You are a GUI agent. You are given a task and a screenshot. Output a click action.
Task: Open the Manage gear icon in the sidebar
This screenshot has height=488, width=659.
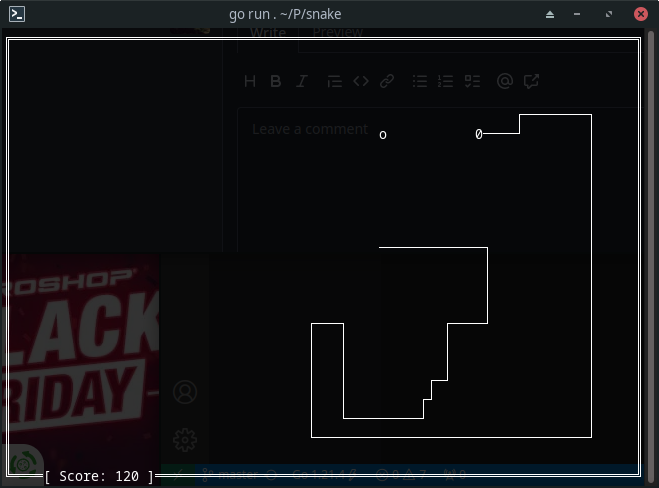click(185, 439)
